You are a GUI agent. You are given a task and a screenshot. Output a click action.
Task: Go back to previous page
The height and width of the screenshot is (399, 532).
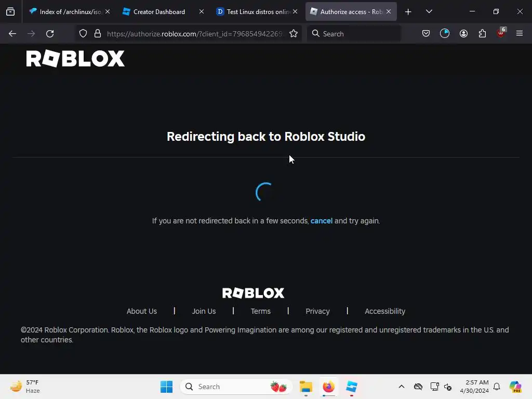click(x=12, y=34)
